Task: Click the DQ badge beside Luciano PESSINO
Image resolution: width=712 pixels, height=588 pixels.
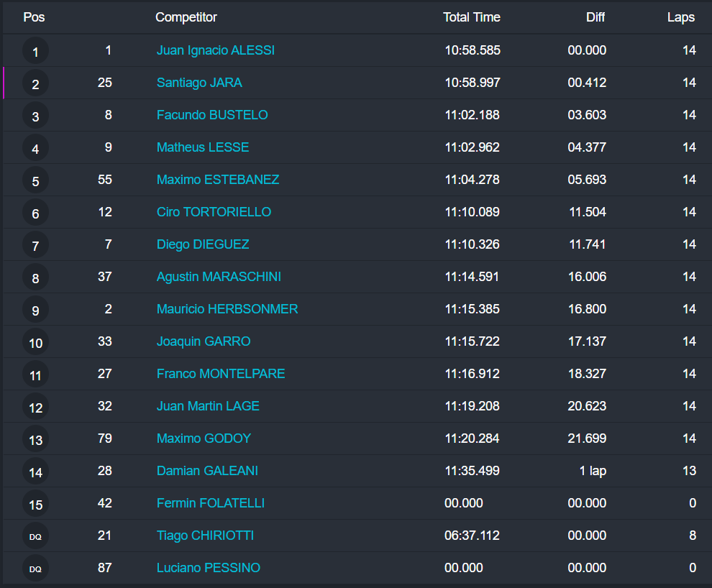Action: tap(35, 569)
